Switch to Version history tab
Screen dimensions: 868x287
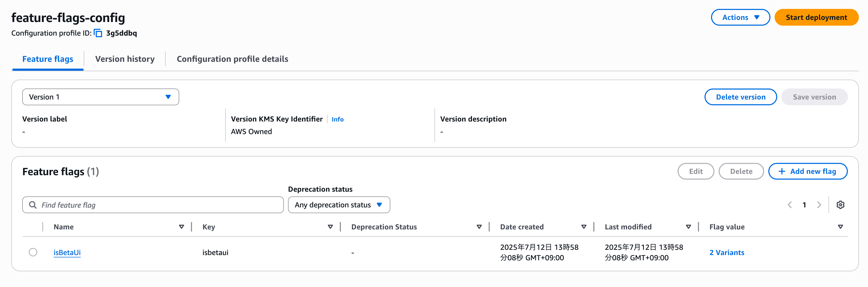click(125, 59)
